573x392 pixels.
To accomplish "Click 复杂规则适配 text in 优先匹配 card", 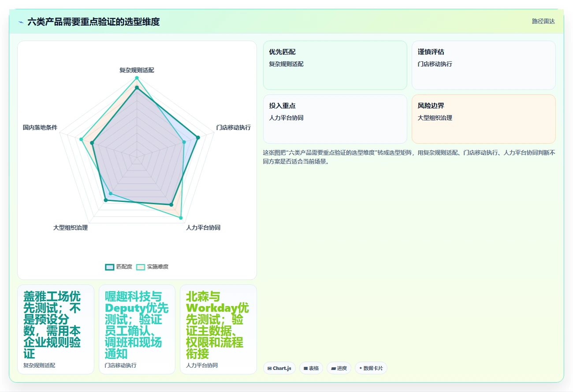I will pyautogui.click(x=286, y=64).
